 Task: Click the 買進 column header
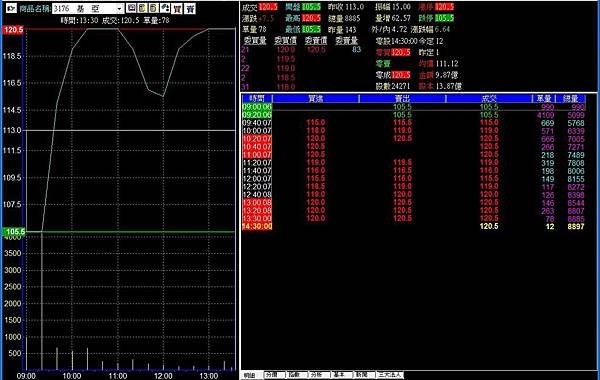(x=316, y=98)
